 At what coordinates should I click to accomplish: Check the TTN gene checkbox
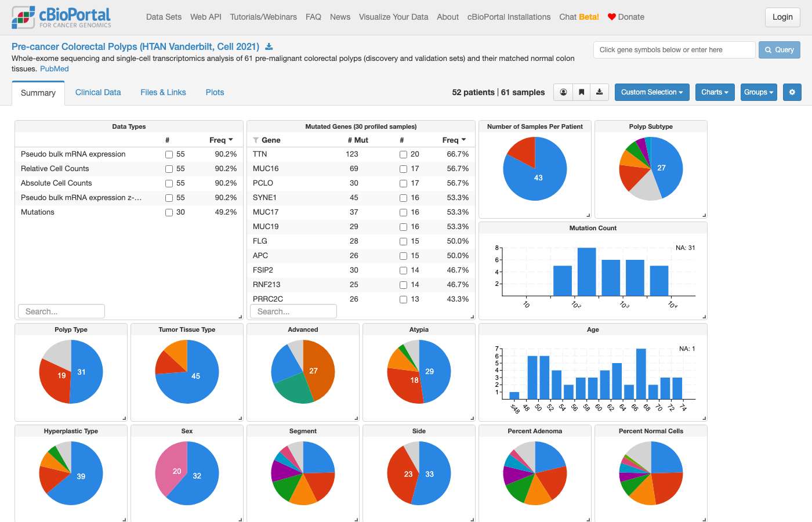(x=403, y=154)
